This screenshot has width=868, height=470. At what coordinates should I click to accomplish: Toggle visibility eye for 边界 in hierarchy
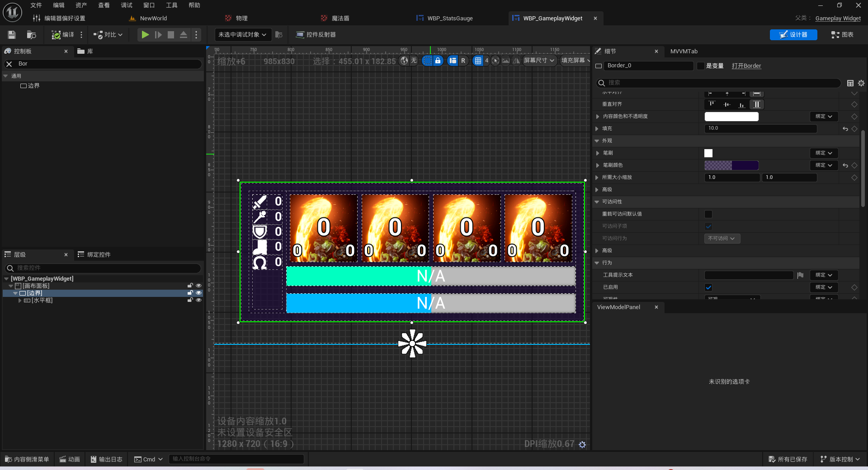[198, 293]
